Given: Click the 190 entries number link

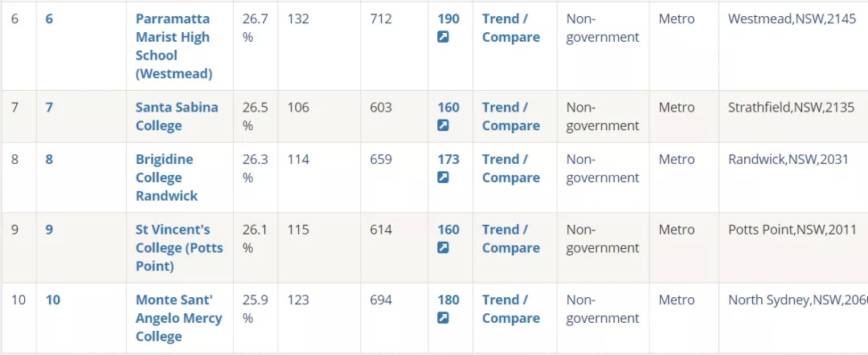Looking at the screenshot, I should (448, 18).
